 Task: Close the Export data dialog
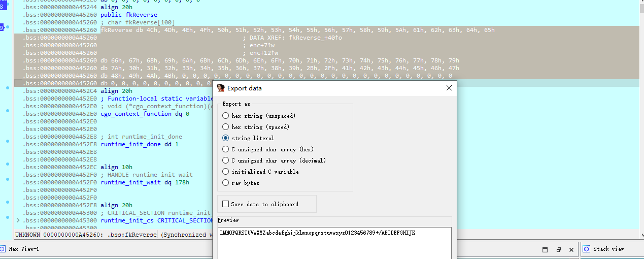[x=449, y=88]
